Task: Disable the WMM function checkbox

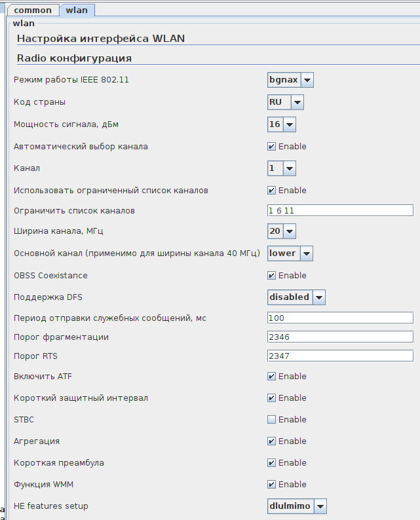Action: coord(271,485)
